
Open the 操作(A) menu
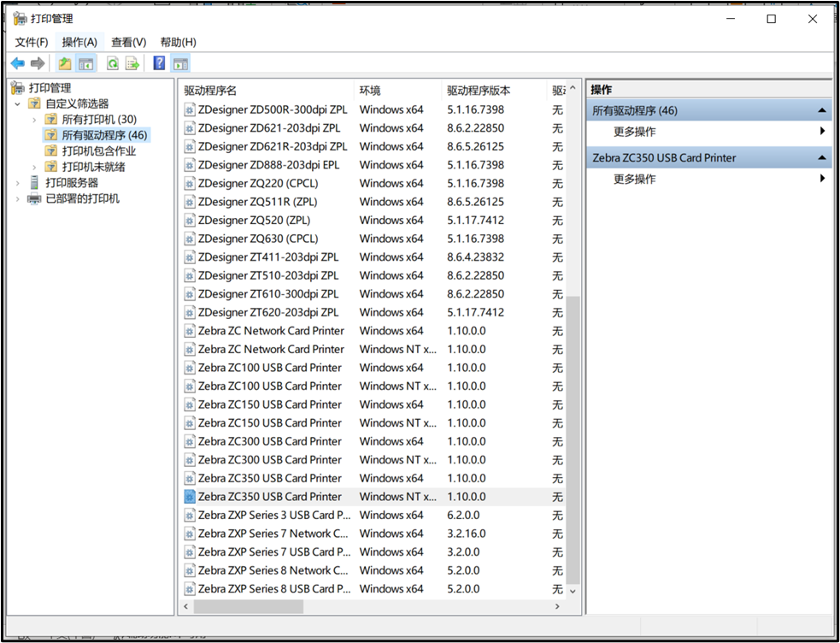79,42
